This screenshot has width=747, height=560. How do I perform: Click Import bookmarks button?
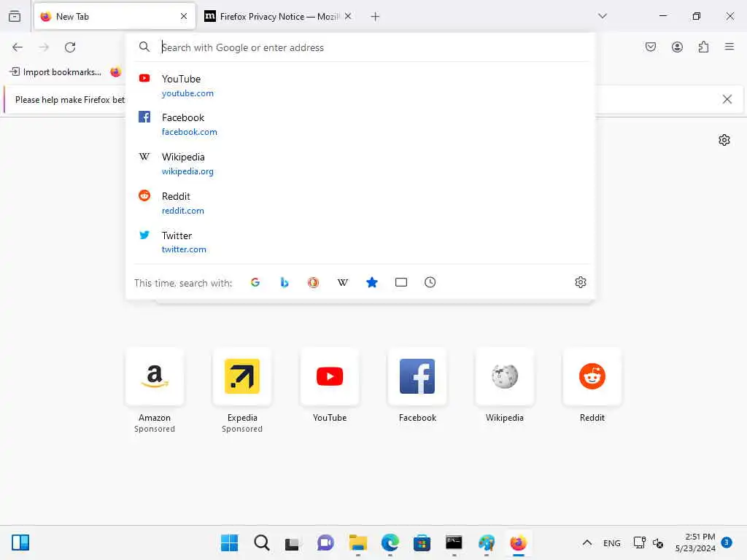(x=55, y=72)
